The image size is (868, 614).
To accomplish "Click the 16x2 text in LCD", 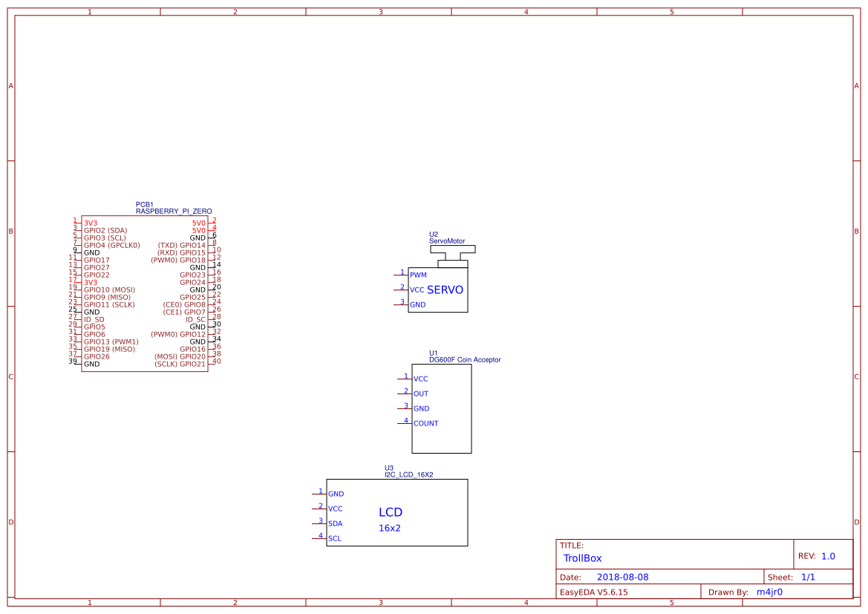I will point(390,528).
